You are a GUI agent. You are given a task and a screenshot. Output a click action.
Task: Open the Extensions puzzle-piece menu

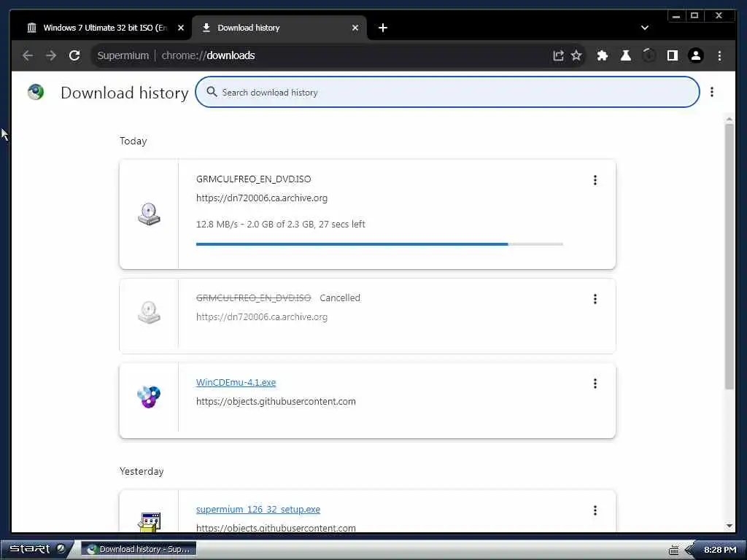[602, 55]
